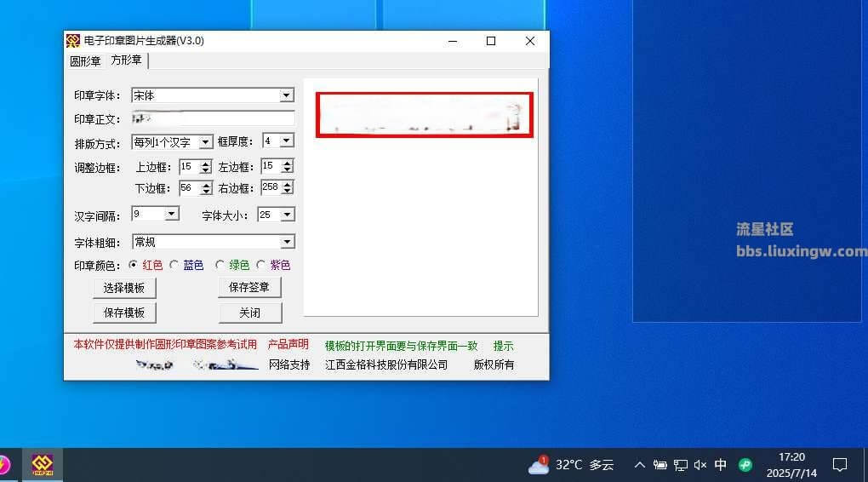Click the red-bordered seal preview image
Image resolution: width=868 pixels, height=482 pixels.
(425, 115)
